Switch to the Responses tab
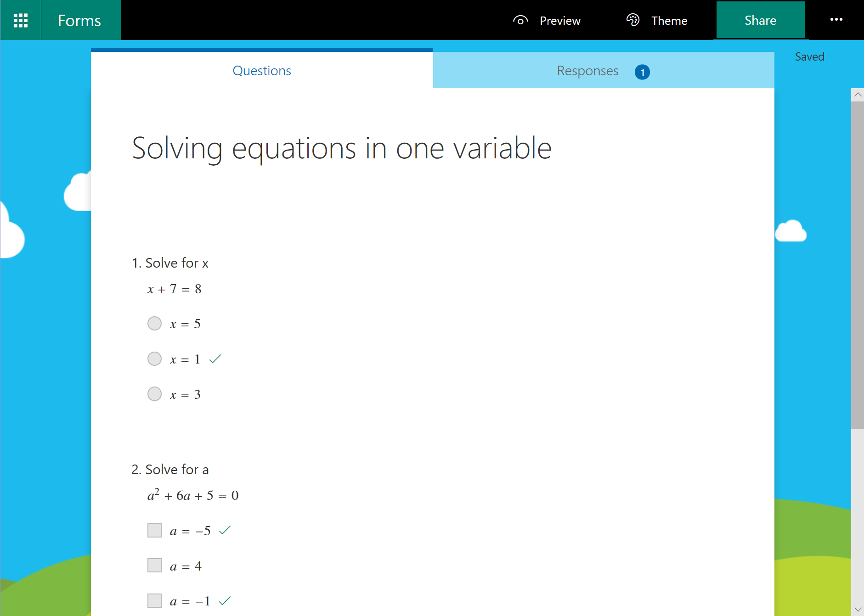Viewport: 864px width, 616px height. point(588,71)
